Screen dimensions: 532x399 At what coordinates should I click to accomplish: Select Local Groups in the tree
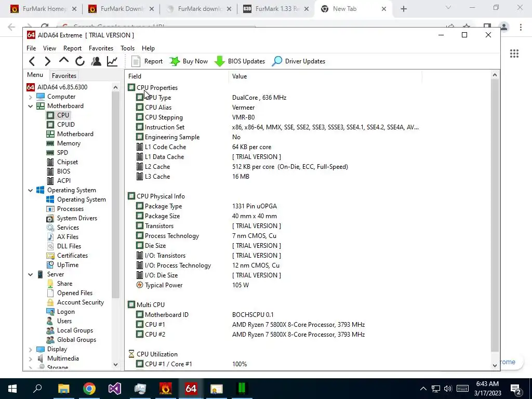coord(75,330)
